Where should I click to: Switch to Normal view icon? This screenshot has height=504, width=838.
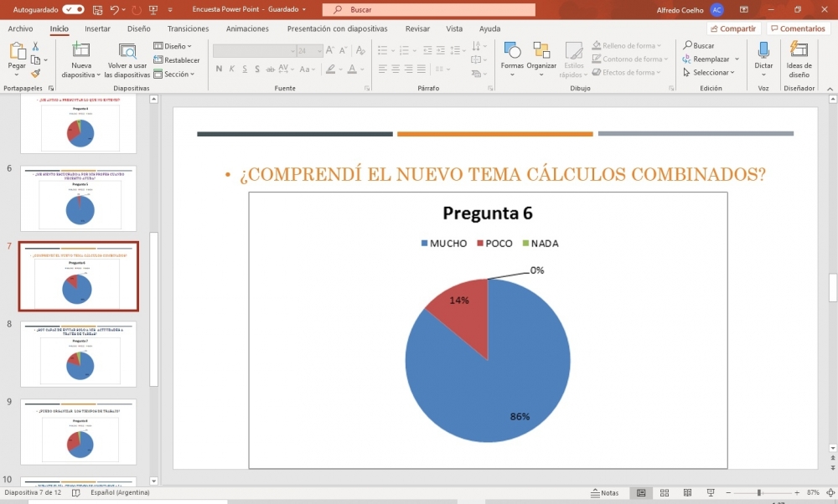(641, 493)
